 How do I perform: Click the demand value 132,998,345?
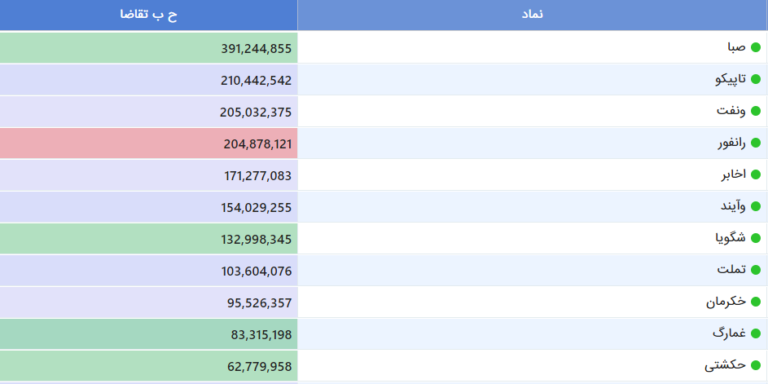pos(256,240)
